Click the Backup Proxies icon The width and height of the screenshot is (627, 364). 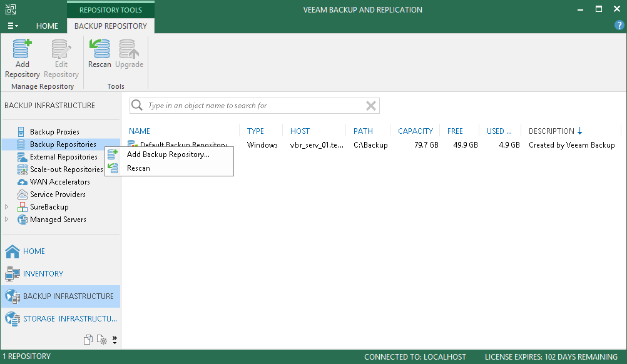point(21,132)
